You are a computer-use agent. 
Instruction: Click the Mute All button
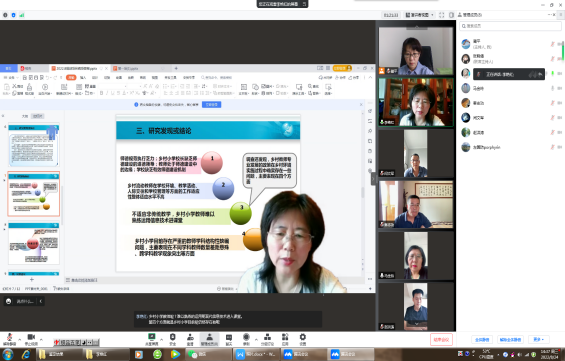[482, 339]
